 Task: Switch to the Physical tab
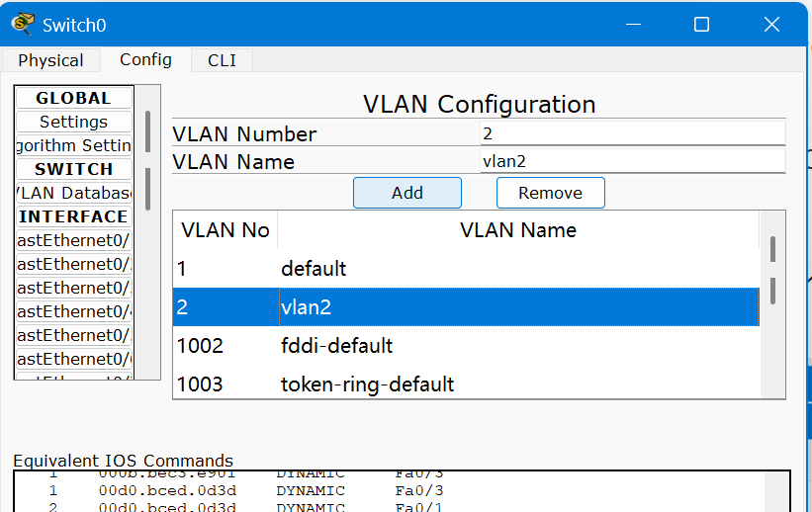tap(50, 60)
